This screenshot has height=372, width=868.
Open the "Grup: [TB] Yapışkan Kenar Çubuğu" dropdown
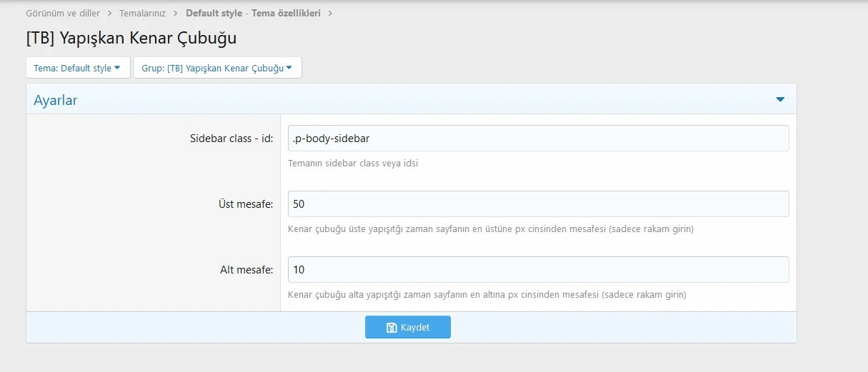[x=217, y=68]
